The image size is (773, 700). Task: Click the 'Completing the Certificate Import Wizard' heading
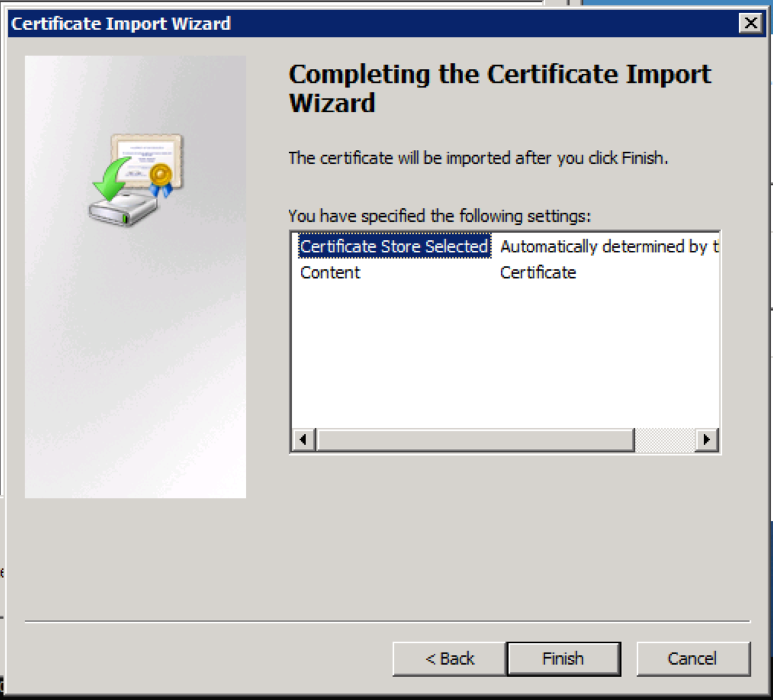click(500, 88)
